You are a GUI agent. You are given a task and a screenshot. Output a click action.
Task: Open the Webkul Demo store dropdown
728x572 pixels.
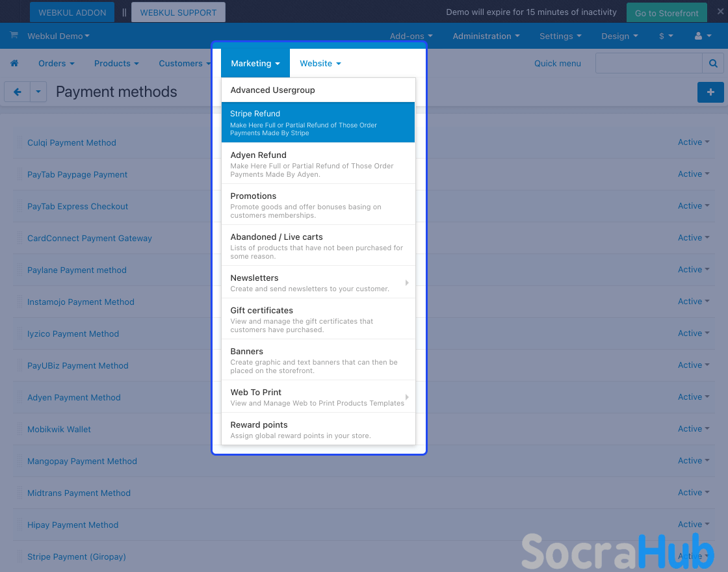click(x=58, y=36)
